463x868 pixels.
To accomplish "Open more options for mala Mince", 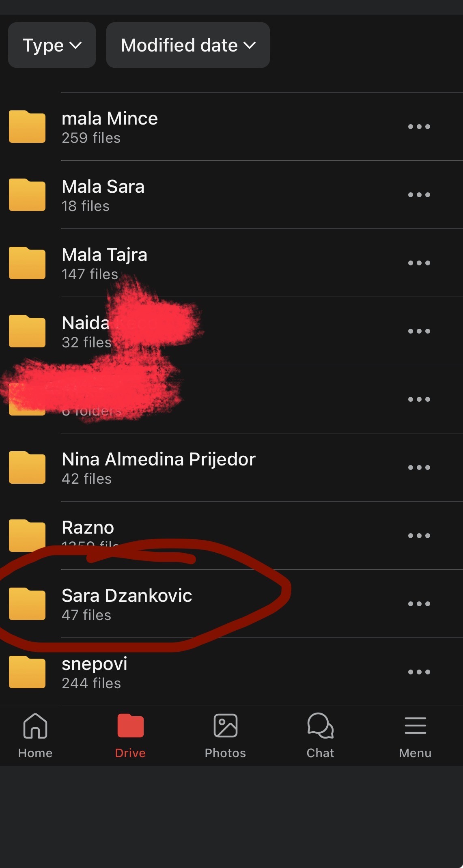I will 419,127.
